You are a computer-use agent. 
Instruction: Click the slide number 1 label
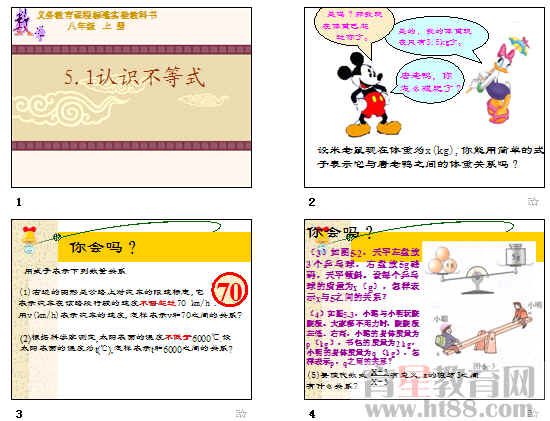(19, 202)
